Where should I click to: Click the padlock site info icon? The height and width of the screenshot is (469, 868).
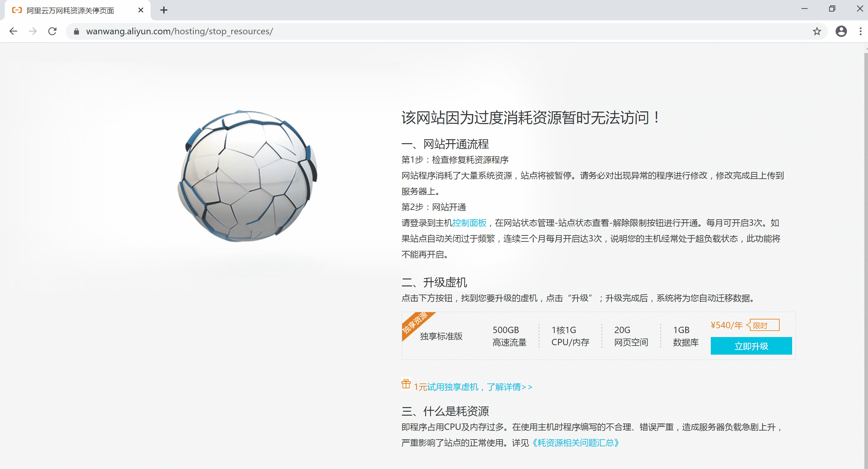pos(76,31)
